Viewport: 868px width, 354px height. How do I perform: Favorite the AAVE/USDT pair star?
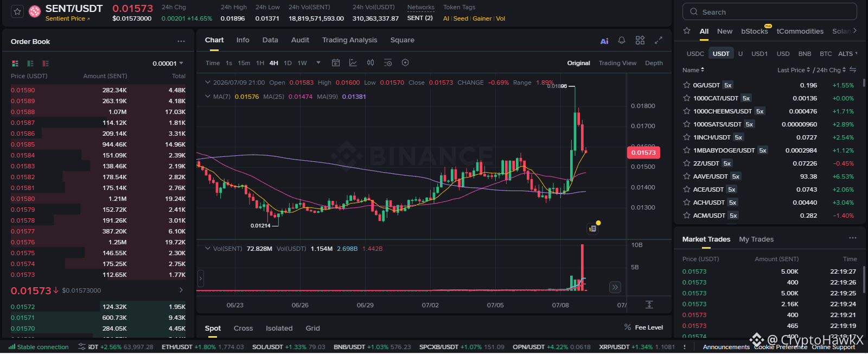[x=686, y=176]
